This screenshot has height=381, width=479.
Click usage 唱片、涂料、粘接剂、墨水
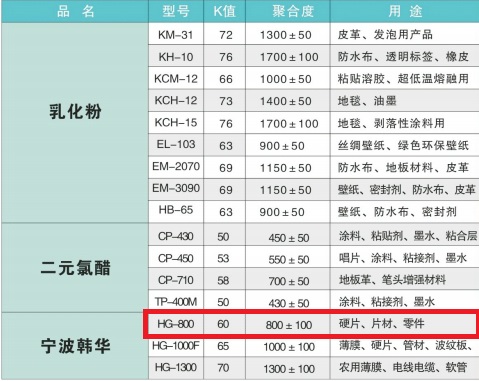pos(403,258)
